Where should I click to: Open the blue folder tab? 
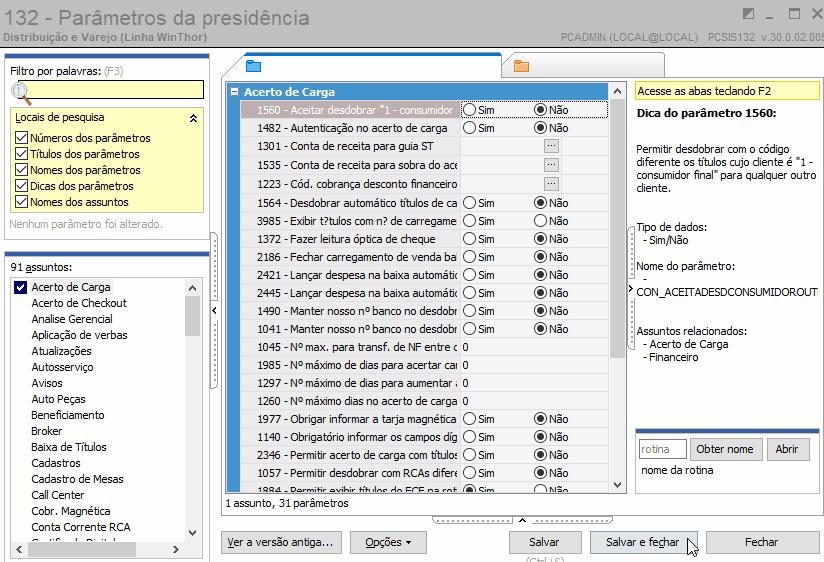click(x=253, y=66)
